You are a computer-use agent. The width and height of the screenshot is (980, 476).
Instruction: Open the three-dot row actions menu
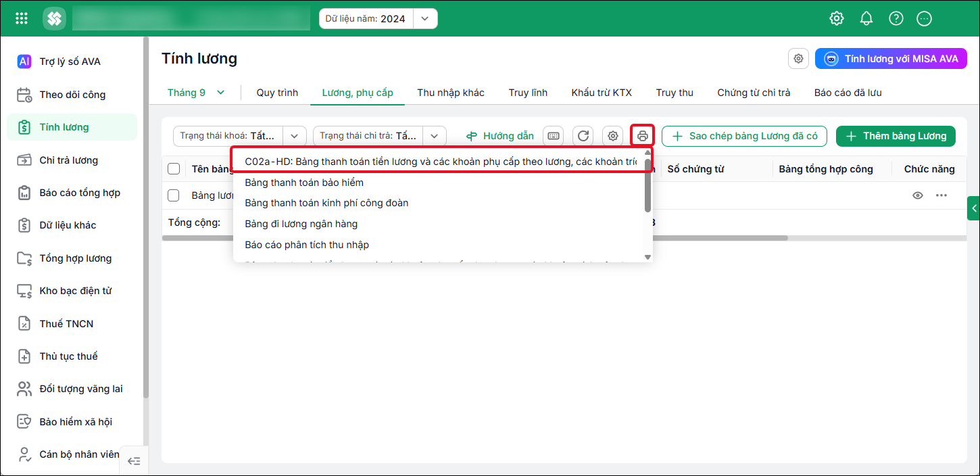(x=941, y=195)
